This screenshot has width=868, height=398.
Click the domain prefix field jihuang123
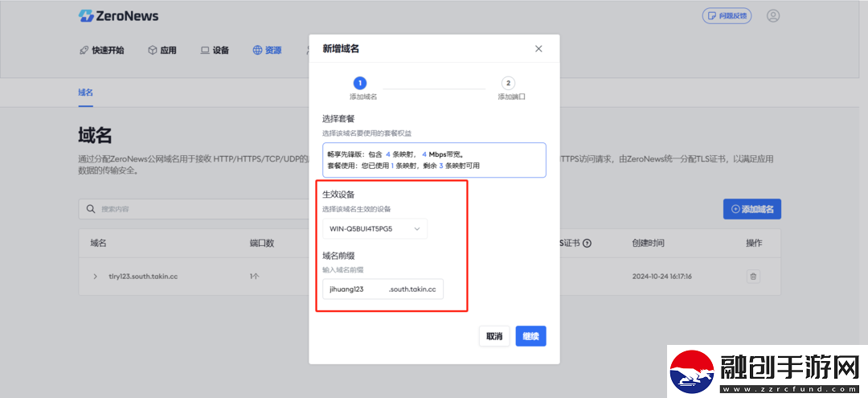383,289
